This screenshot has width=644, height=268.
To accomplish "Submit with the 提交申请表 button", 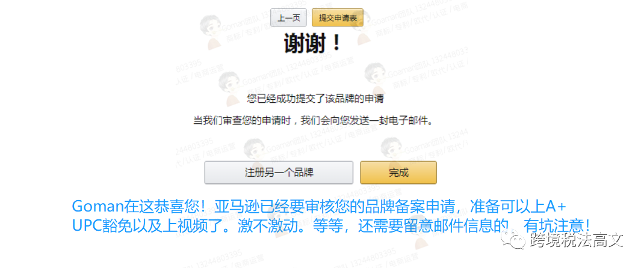I will click(x=338, y=18).
